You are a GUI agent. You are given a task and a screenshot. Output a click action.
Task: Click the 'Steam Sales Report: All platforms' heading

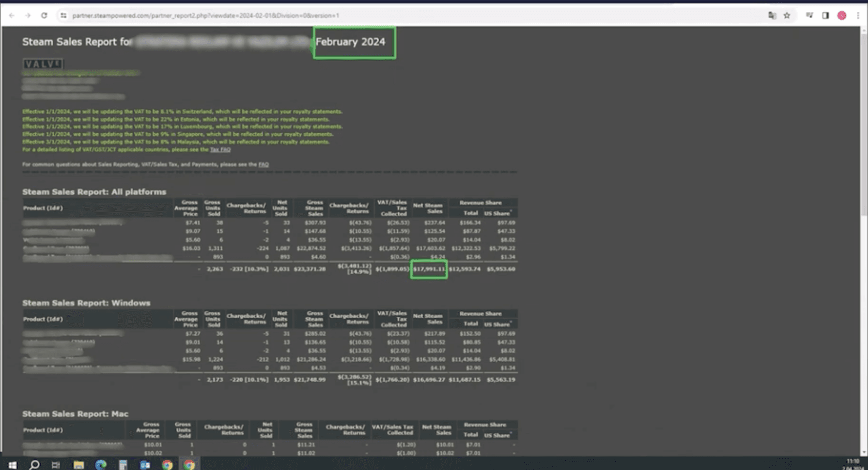pyautogui.click(x=94, y=192)
